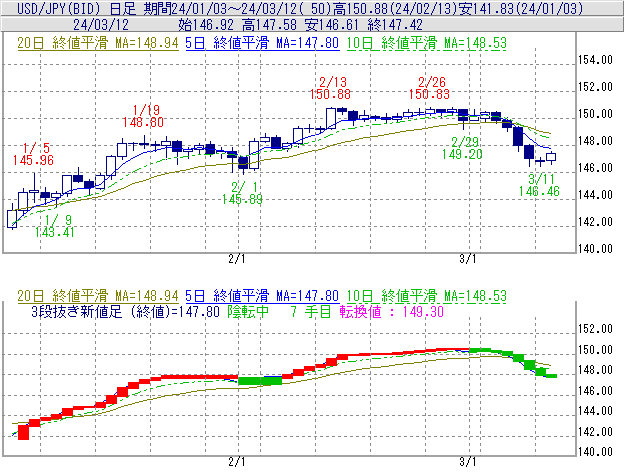Click the 2/26 150.83 peak label
The image size is (624, 475).
point(429,88)
